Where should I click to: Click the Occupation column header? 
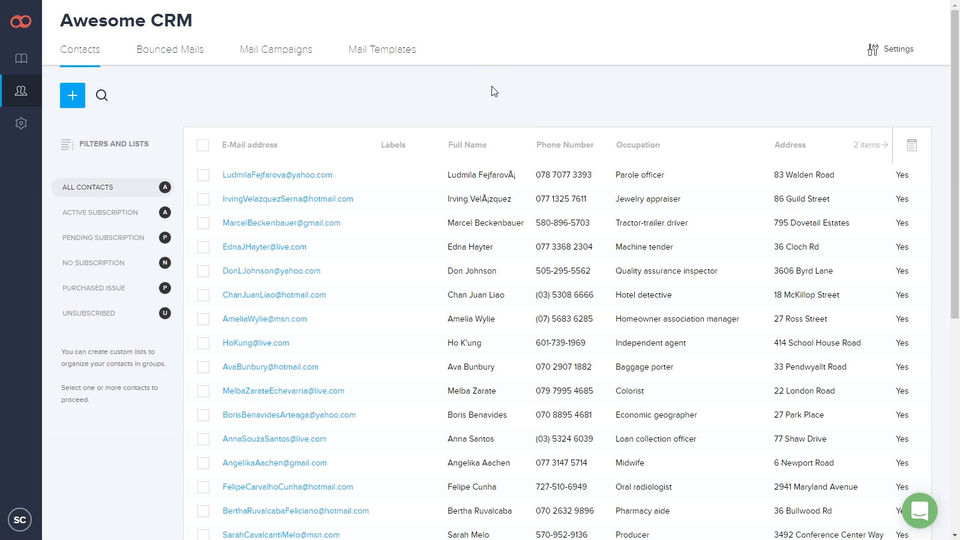(x=638, y=145)
